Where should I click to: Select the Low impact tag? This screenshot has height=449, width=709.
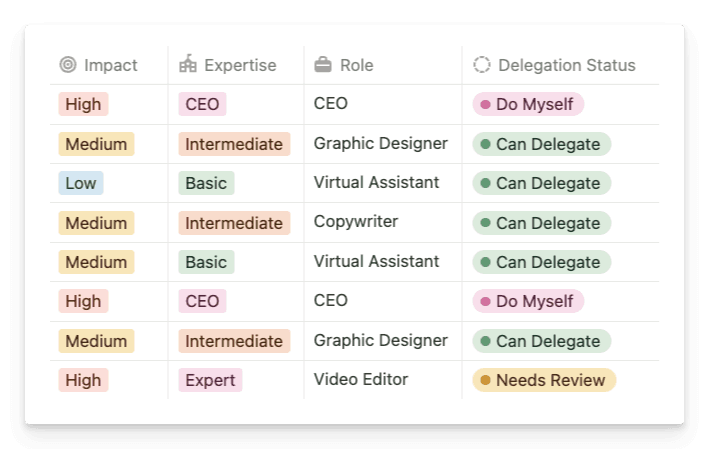pyautogui.click(x=81, y=183)
